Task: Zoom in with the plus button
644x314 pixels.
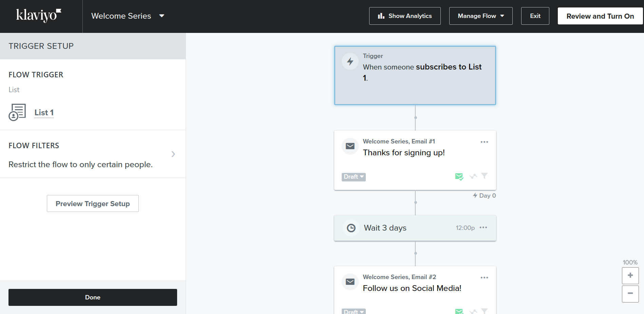Action: click(630, 276)
